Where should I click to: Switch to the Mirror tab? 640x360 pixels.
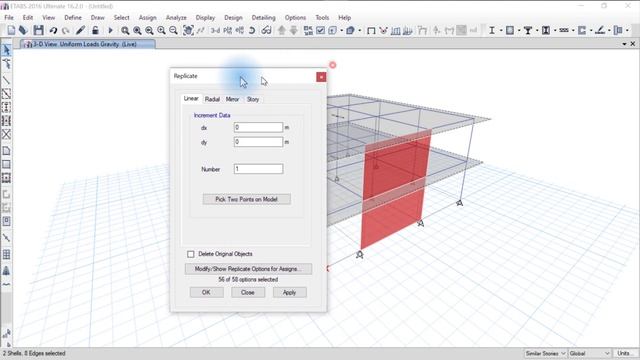[232, 99]
